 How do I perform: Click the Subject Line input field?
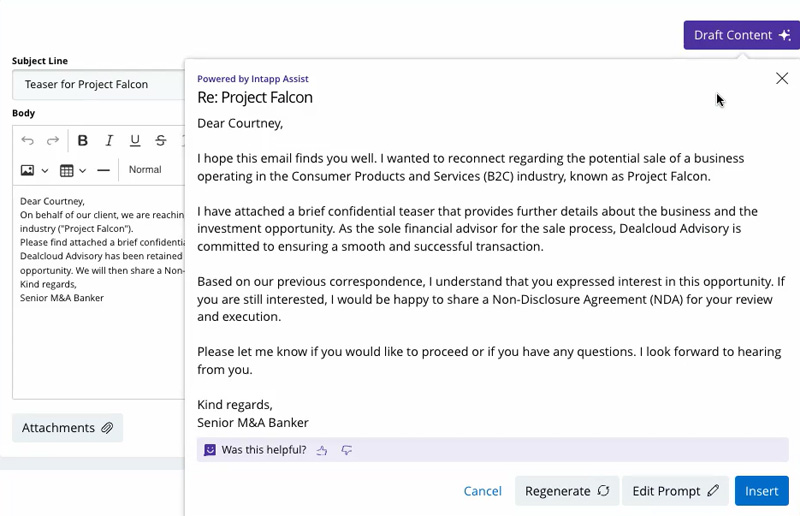[98, 85]
